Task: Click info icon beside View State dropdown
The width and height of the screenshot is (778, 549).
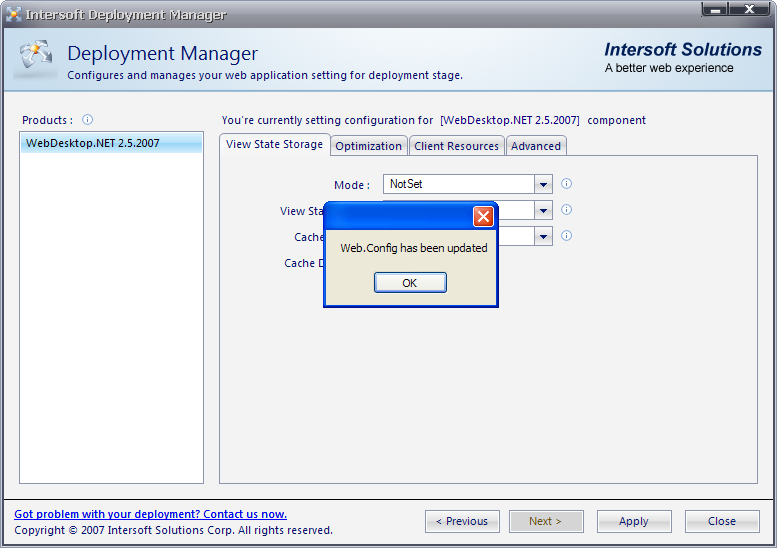Action: [566, 210]
